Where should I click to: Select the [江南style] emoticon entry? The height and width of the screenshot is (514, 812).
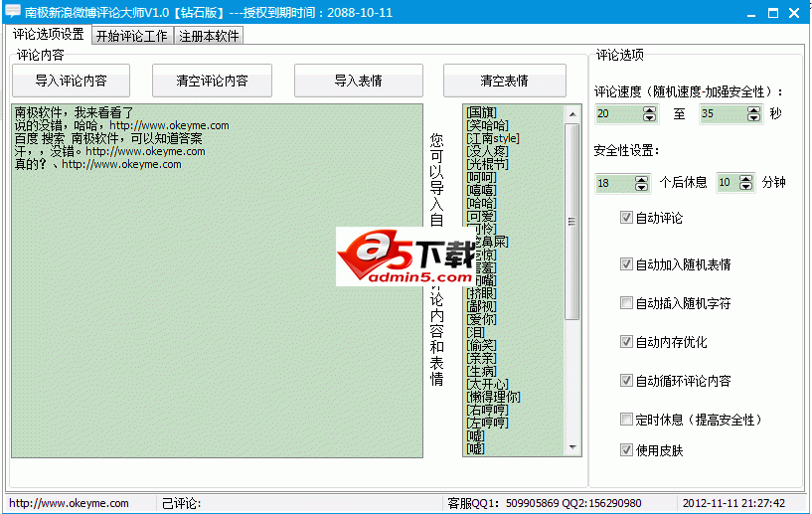tap(493, 138)
